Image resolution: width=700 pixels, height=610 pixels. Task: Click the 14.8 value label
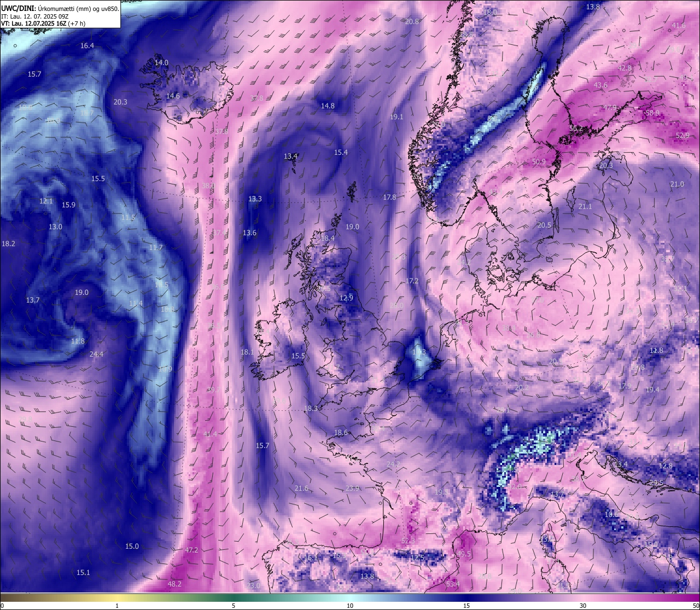point(328,106)
